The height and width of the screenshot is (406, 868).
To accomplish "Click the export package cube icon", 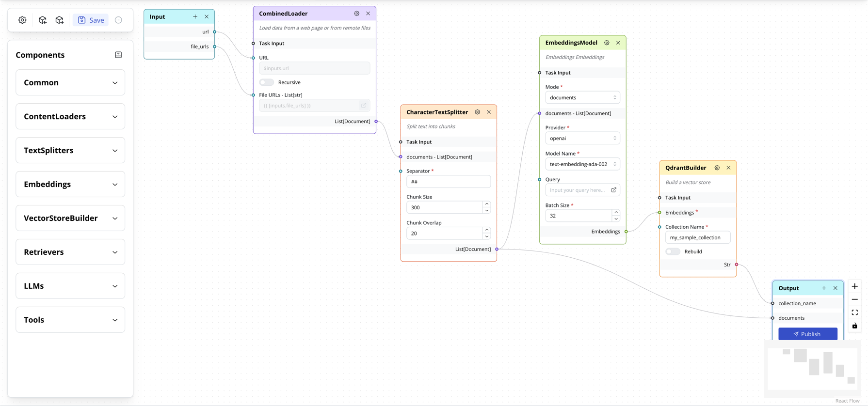I will click(x=59, y=20).
